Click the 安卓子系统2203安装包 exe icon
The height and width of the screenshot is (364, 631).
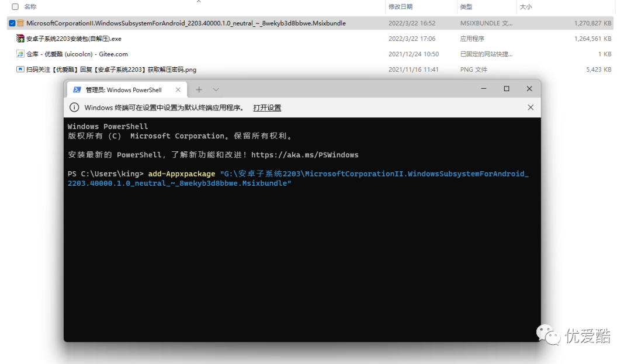point(20,39)
